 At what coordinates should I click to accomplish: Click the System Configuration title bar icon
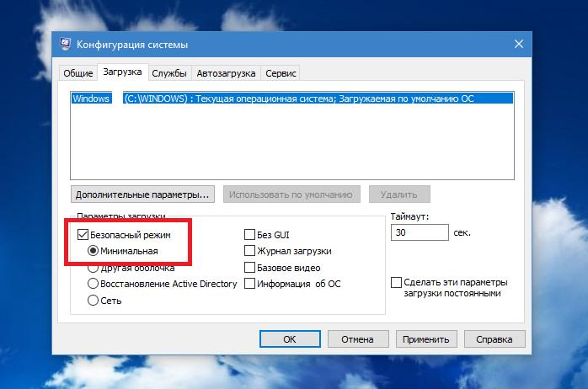pos(65,44)
